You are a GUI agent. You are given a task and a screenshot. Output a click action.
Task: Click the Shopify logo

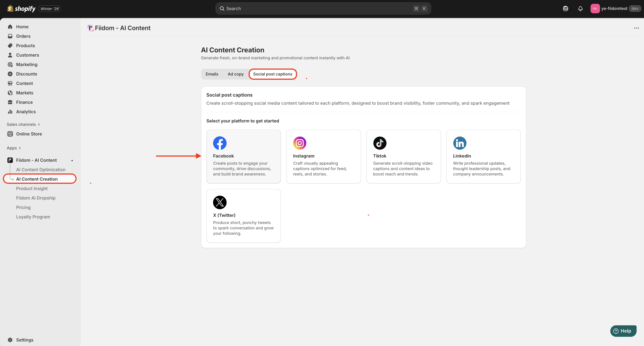click(22, 9)
